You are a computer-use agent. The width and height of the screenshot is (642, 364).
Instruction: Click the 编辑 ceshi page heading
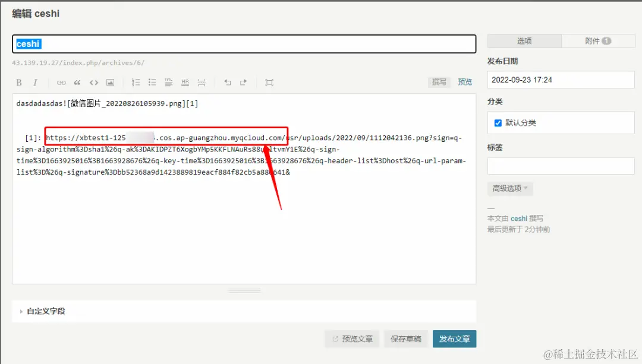coord(36,14)
